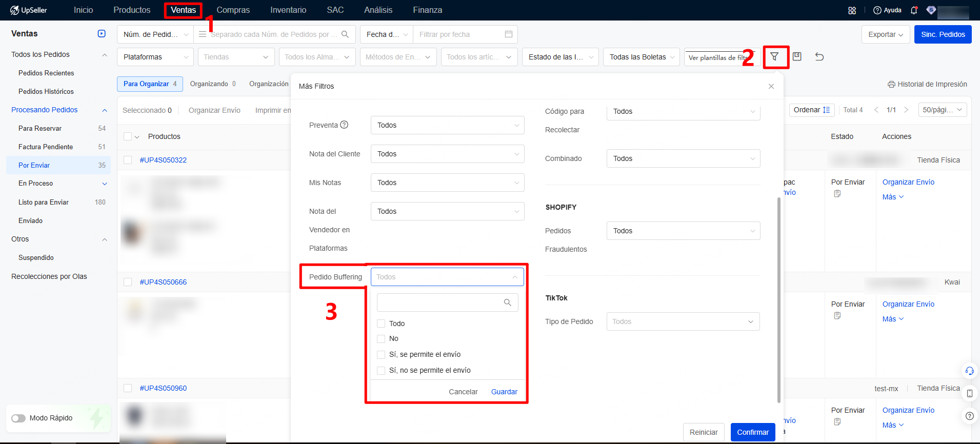This screenshot has height=444, width=980.
Task: Open the Tipo de Pedido TikTok dropdown
Action: 683,321
